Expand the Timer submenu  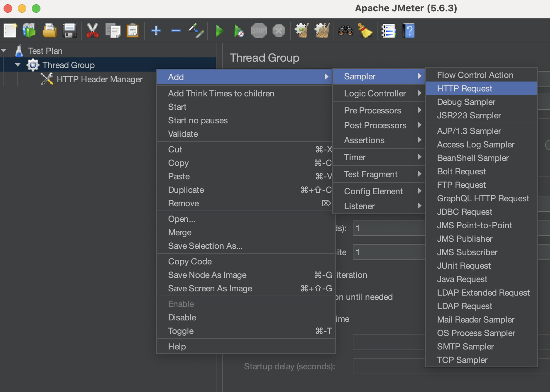[x=378, y=157]
